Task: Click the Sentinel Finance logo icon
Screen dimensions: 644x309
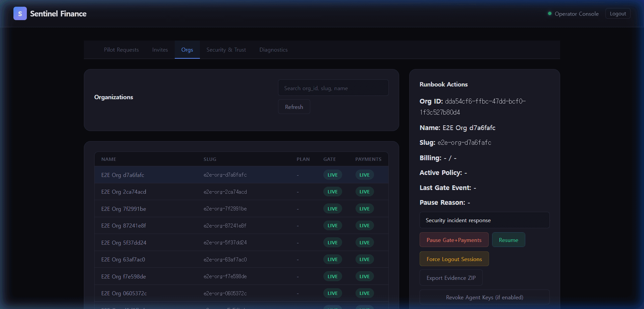Action: pyautogui.click(x=20, y=14)
